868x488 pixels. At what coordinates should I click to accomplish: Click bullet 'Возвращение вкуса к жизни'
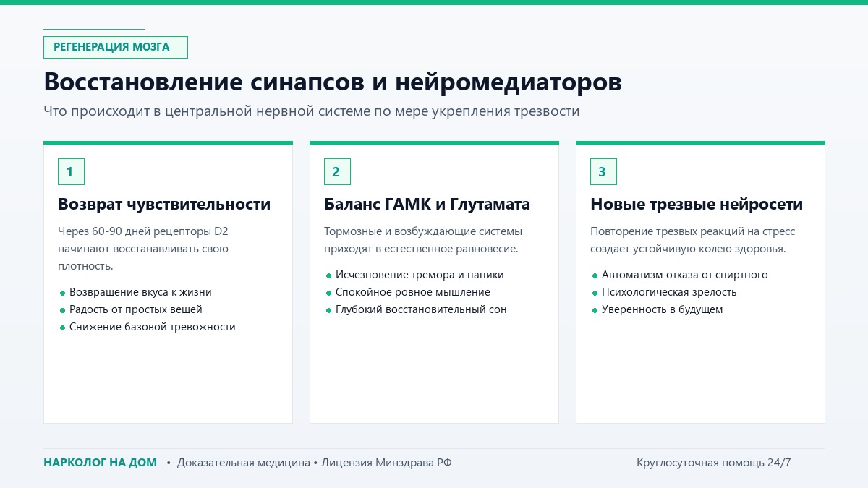pos(140,292)
